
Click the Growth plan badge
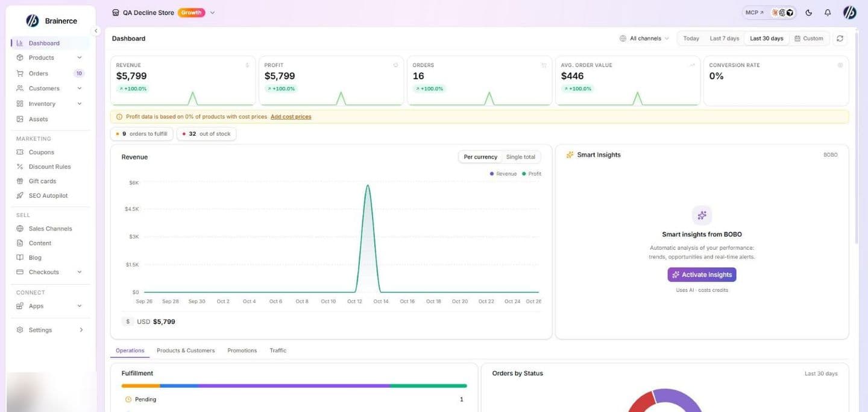191,13
